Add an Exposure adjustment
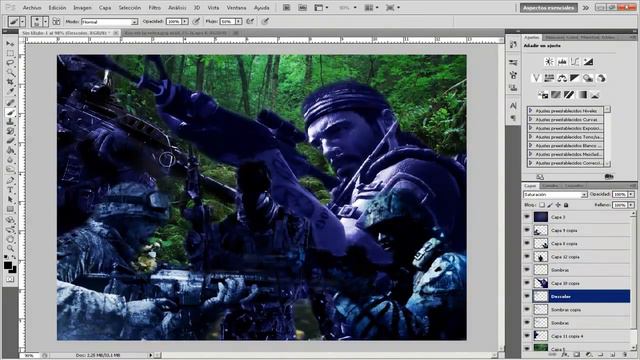640x360 pixels. 588,62
